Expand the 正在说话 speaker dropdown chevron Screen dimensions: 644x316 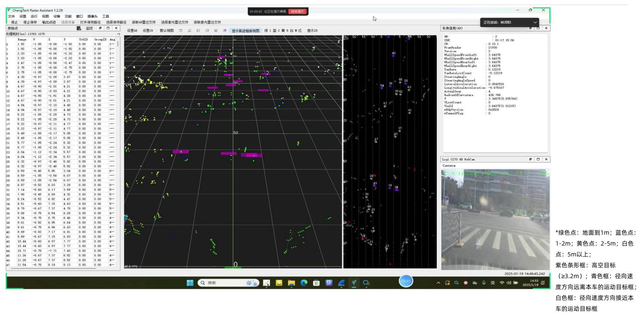535,22
